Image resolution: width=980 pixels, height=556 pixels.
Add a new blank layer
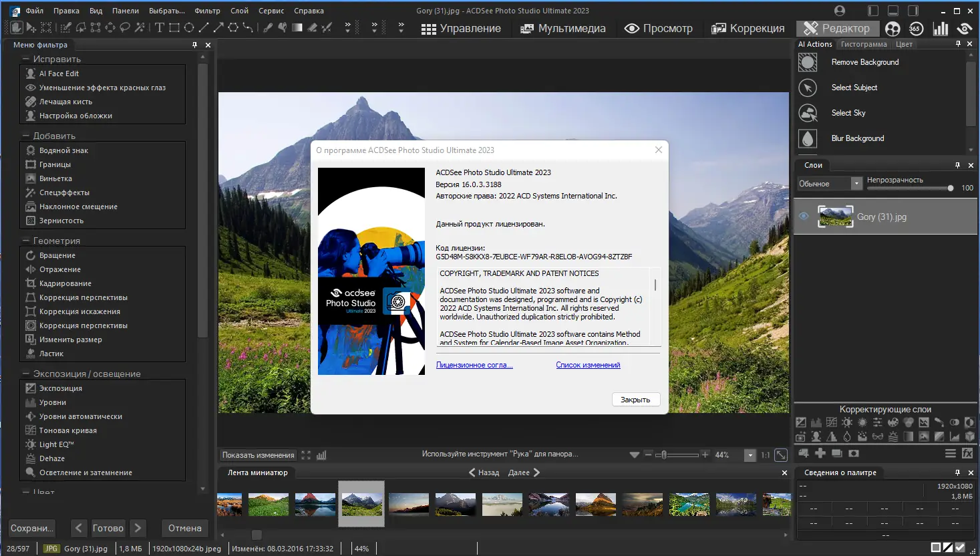coord(820,453)
